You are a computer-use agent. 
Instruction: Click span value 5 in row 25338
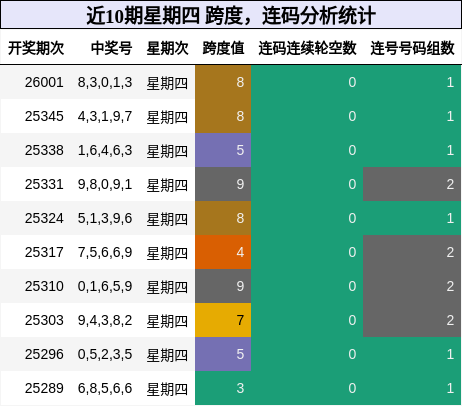[x=223, y=150]
